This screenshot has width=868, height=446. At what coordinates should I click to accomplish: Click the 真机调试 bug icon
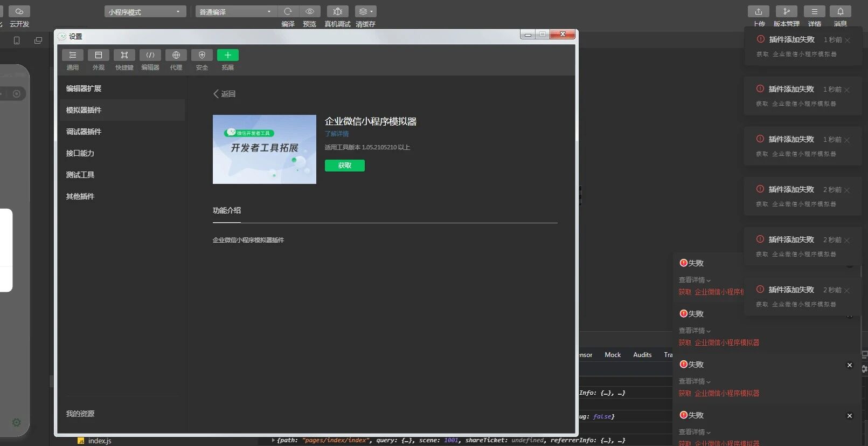(x=338, y=11)
